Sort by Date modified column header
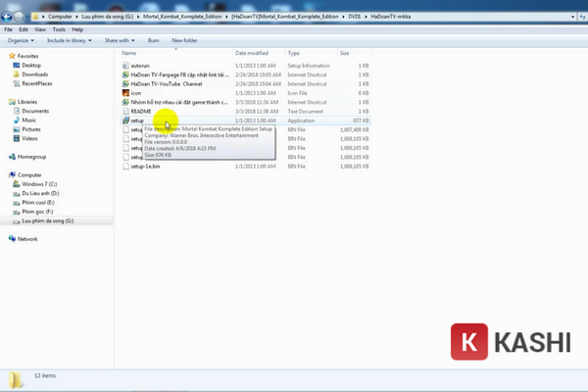Screen dimensions: 588x392 pyautogui.click(x=252, y=53)
